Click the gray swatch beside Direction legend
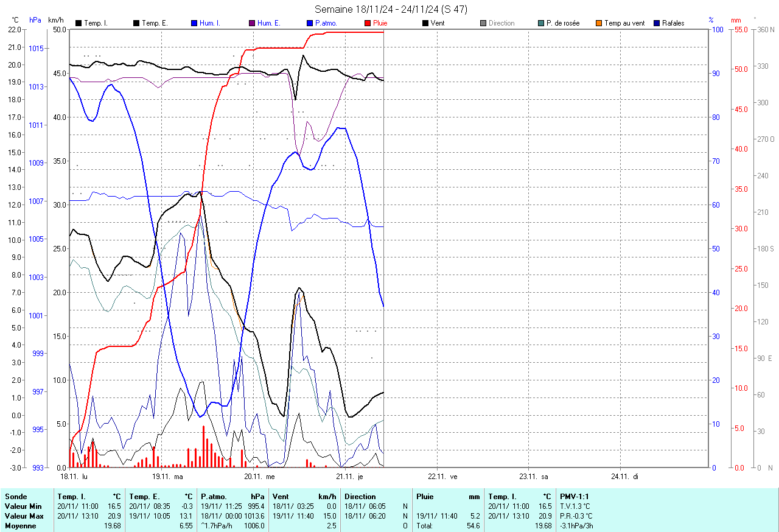Screen dimensions: 779x532 click(483, 23)
